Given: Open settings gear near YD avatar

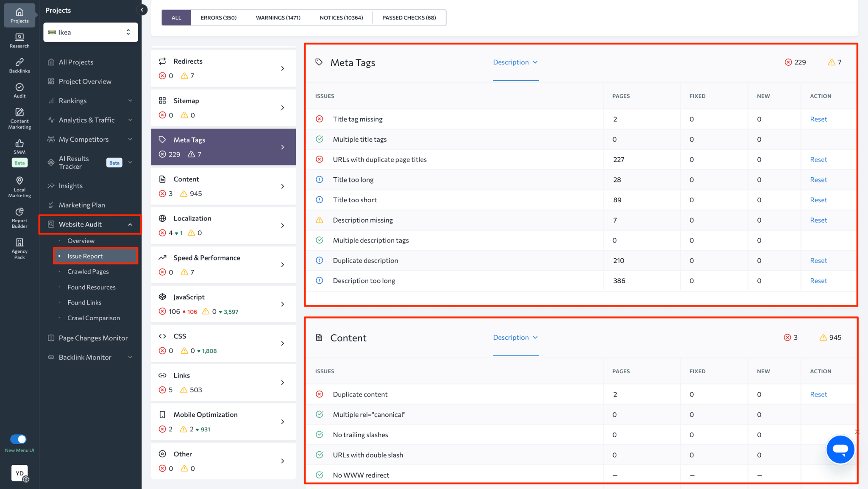Looking at the screenshot, I should (x=26, y=479).
